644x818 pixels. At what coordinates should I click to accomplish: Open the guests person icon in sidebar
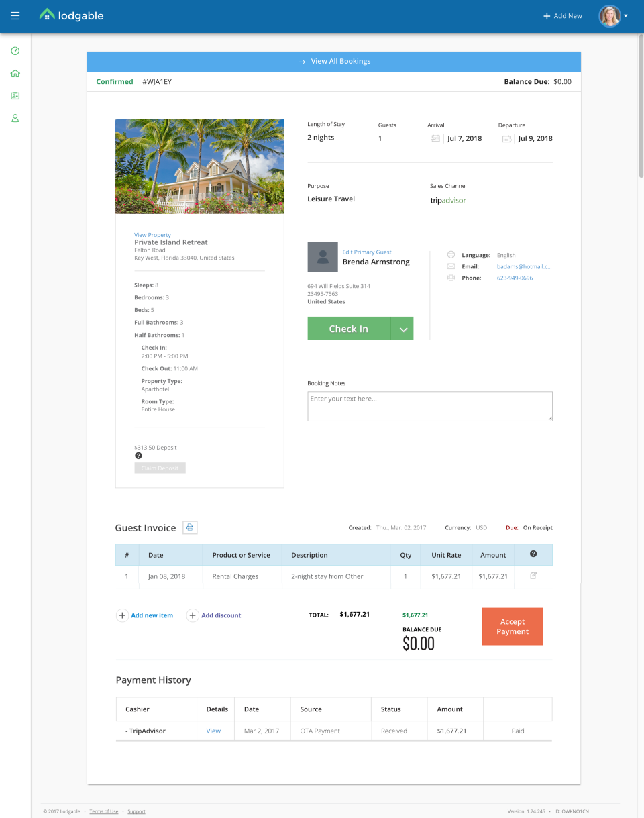(x=15, y=118)
